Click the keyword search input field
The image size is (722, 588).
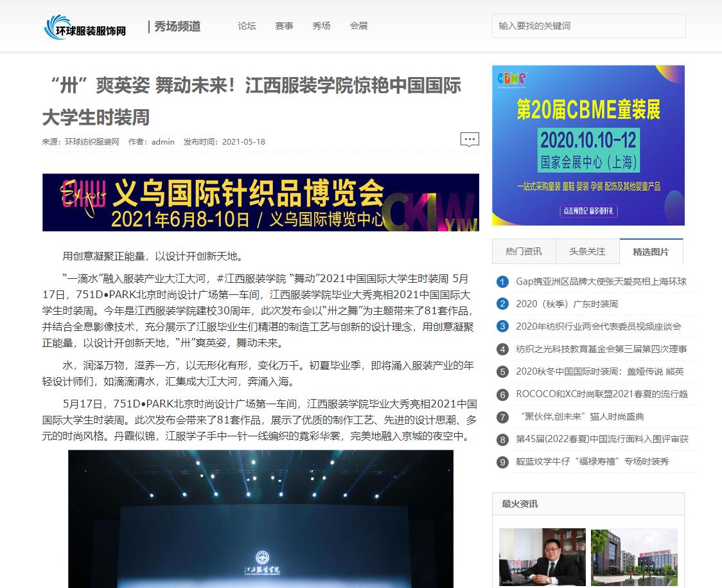click(588, 26)
